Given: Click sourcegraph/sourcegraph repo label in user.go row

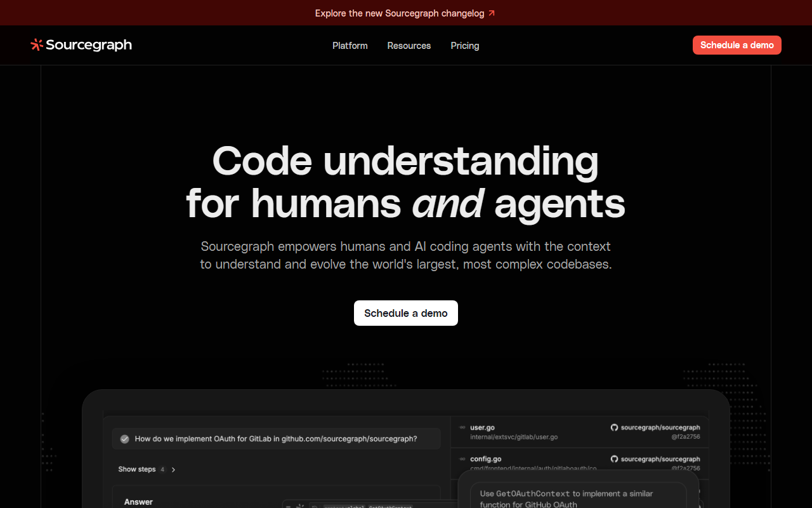Looking at the screenshot, I should click(x=660, y=427).
